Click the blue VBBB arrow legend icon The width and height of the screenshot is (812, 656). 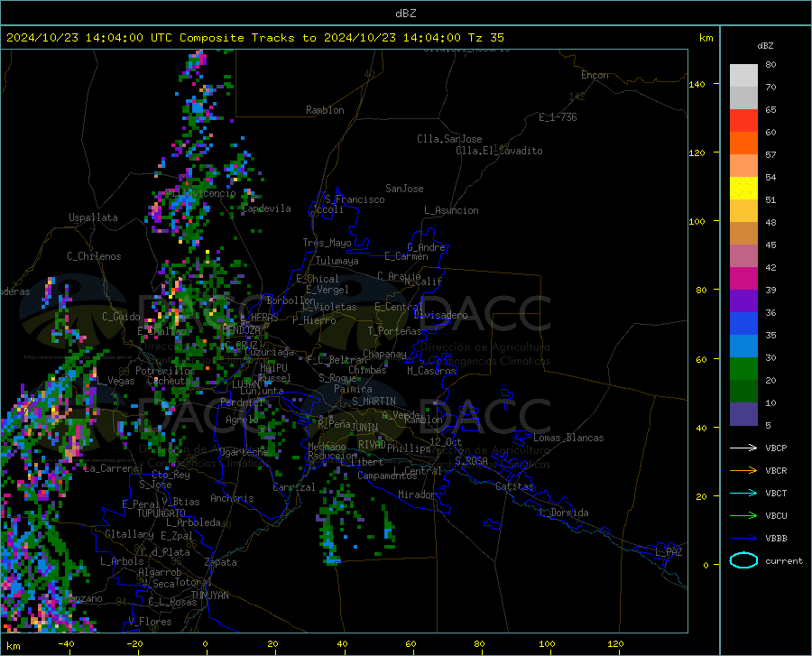(x=743, y=539)
